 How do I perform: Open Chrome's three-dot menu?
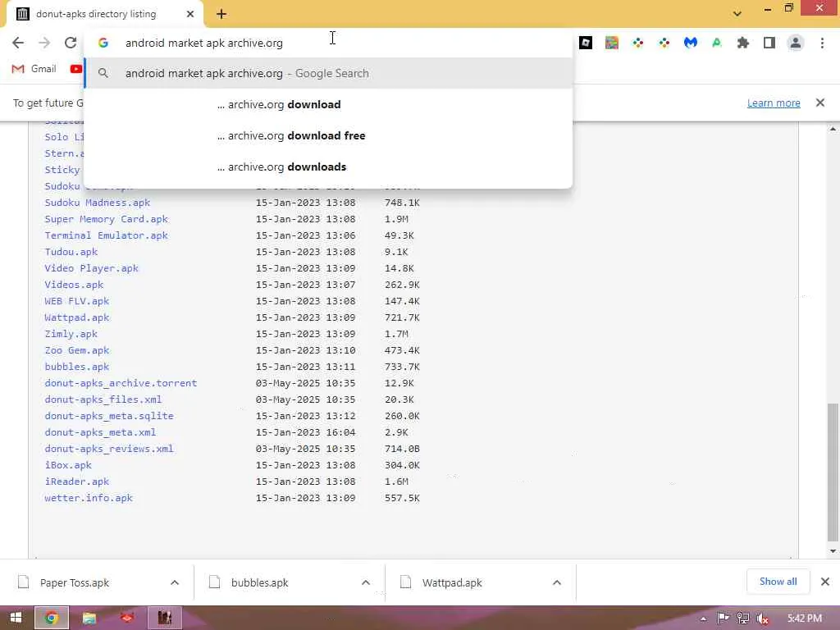[x=822, y=43]
